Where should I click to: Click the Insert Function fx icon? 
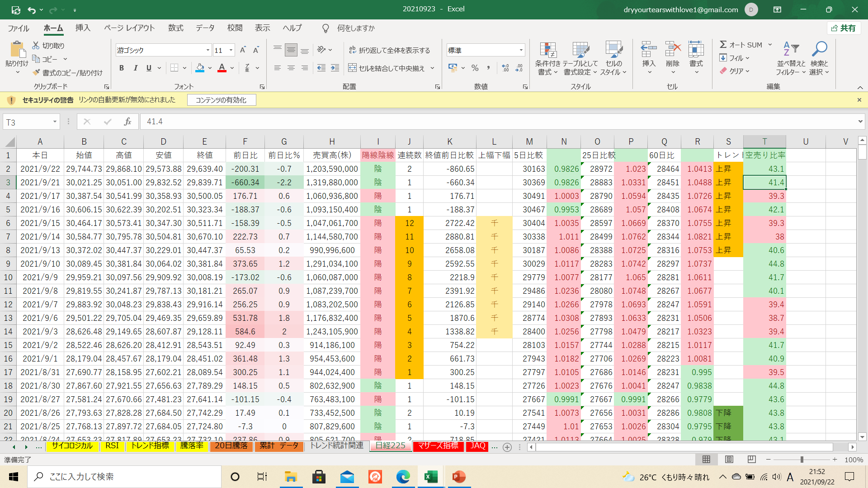127,122
